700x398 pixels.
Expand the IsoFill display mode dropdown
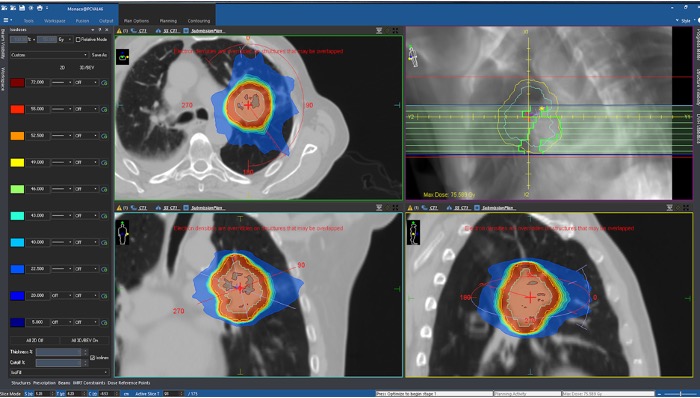point(59,372)
